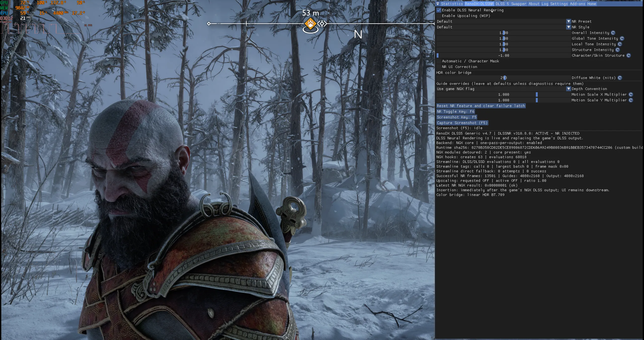644x340 pixels.
Task: Select the RenoDX-DLSSNR tab
Action: (479, 4)
